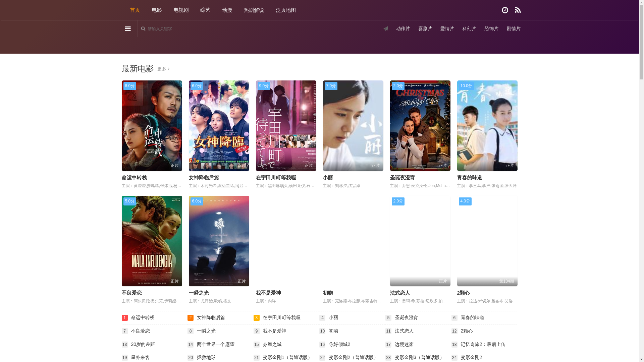This screenshot has width=644, height=362.
Task: Click the 初吻 title under poster area
Action: tap(328, 293)
